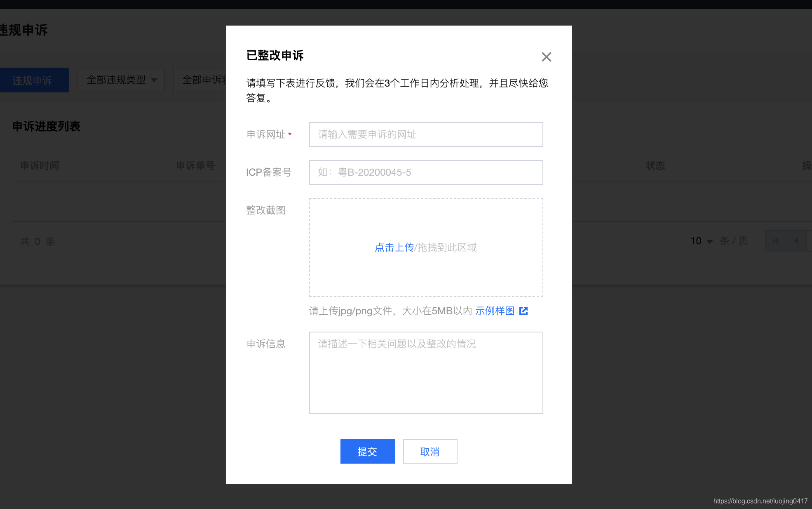
Task: Expand the 10 条/页 page-size selector
Action: pyautogui.click(x=702, y=241)
